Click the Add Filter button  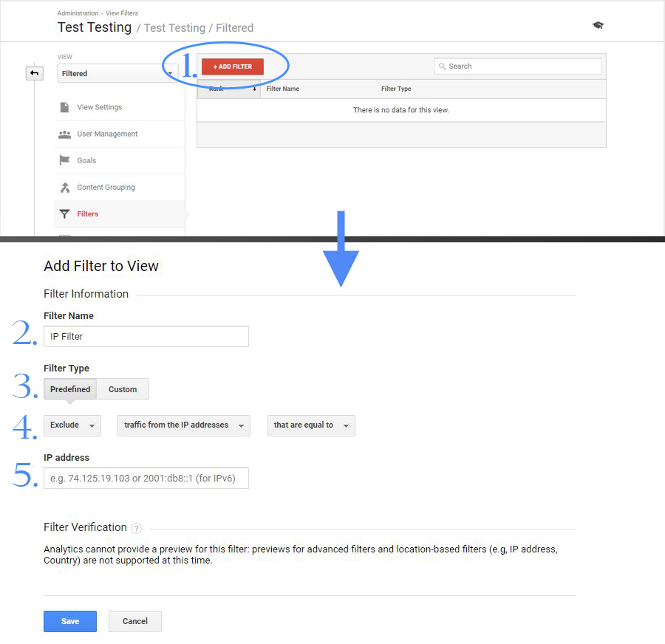pyautogui.click(x=232, y=66)
